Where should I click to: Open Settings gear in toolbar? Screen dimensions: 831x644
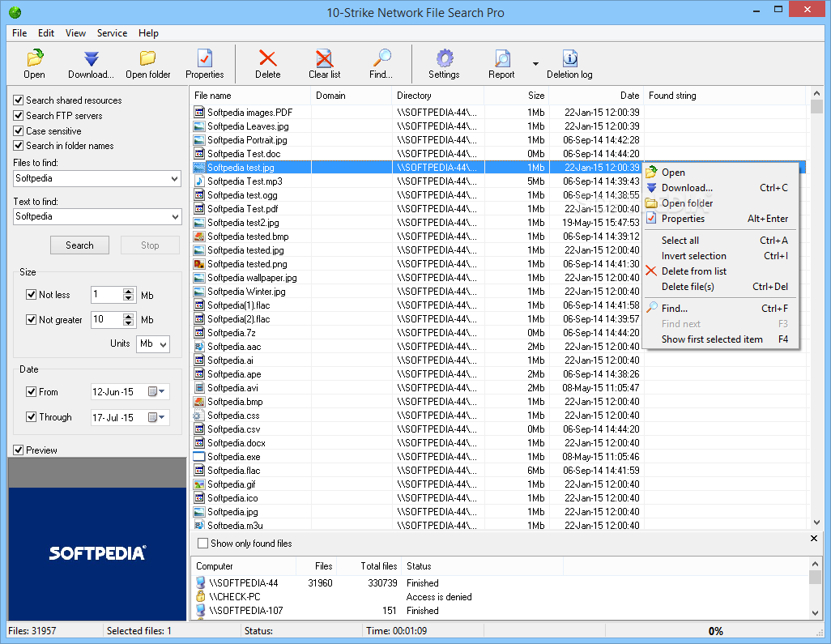coord(444,58)
